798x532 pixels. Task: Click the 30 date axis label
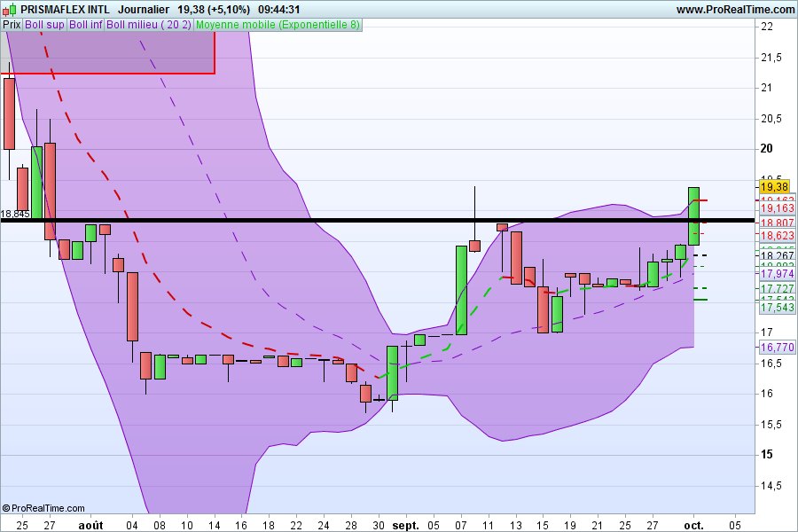378,526
